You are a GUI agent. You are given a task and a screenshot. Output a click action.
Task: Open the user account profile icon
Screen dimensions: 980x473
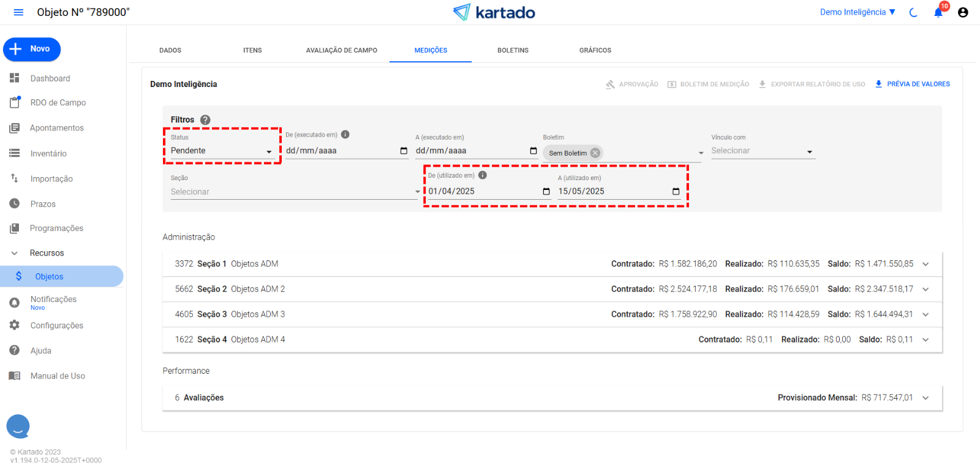pos(963,12)
